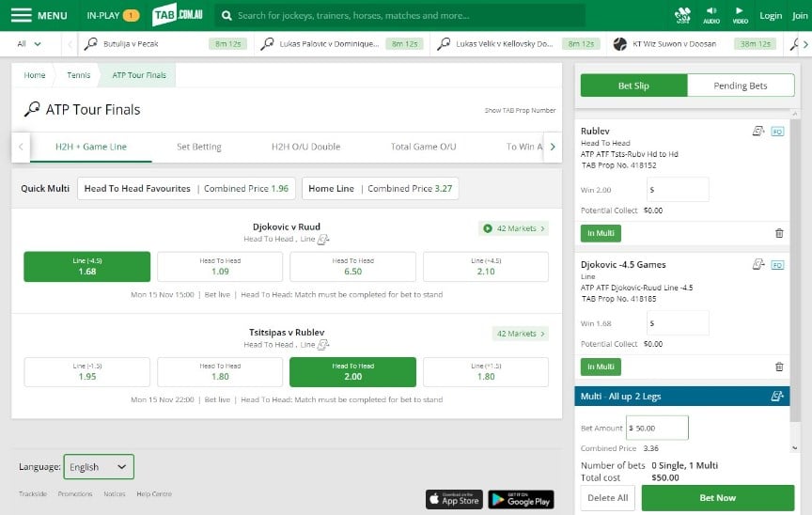Advance upcoming events strip right arrow
This screenshot has height=515, width=812.
(805, 44)
